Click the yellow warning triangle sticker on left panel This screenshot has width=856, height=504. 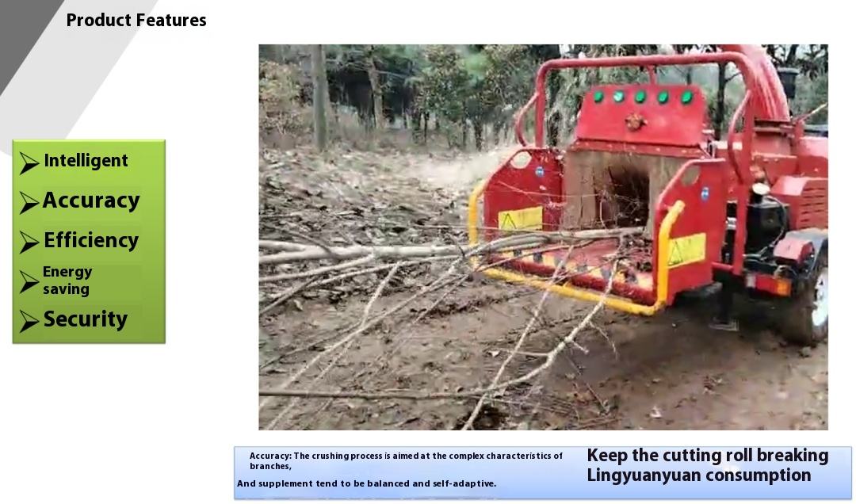[520, 219]
